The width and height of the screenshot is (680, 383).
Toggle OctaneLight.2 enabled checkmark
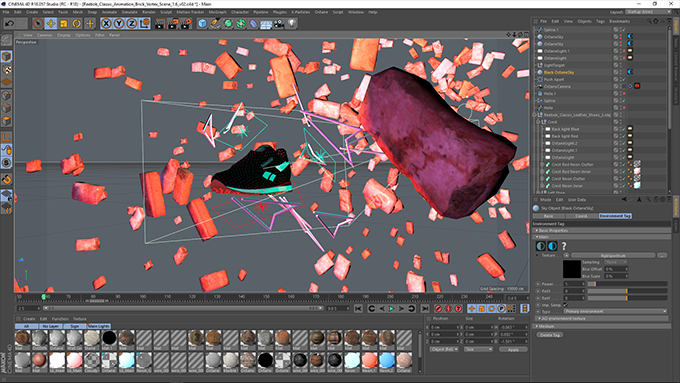(624, 143)
